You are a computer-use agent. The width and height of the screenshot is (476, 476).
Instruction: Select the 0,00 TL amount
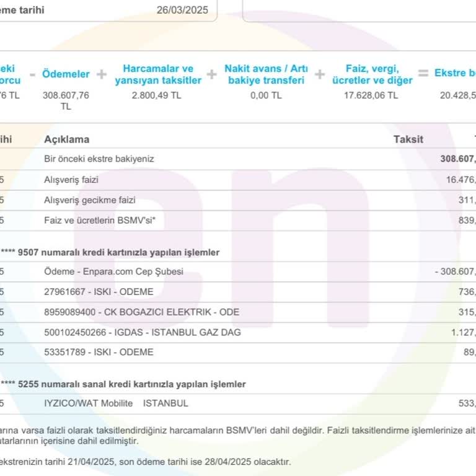tap(266, 95)
